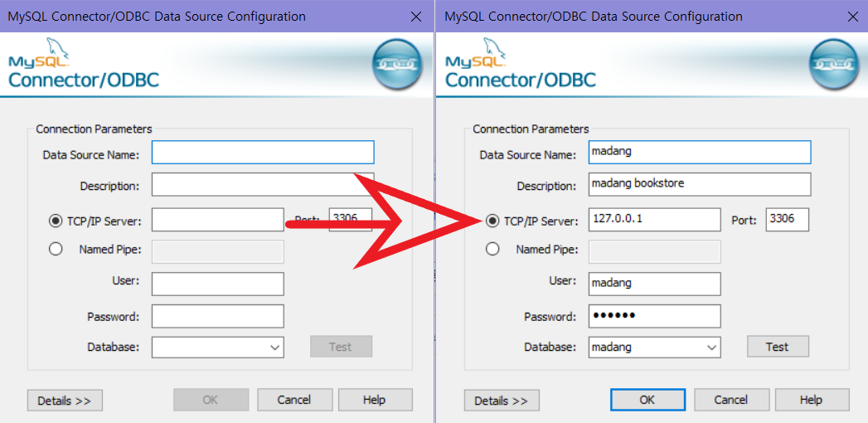Viewport: 868px width, 423px height.
Task: Close the right configuration dialog
Action: click(x=853, y=17)
